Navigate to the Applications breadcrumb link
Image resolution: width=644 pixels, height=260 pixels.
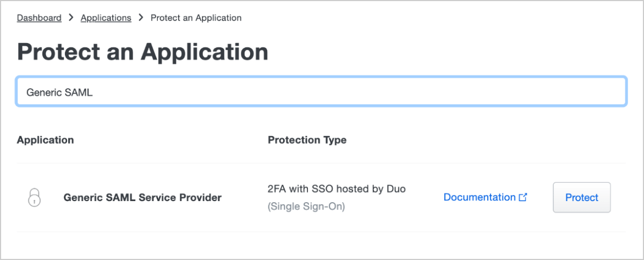click(106, 18)
